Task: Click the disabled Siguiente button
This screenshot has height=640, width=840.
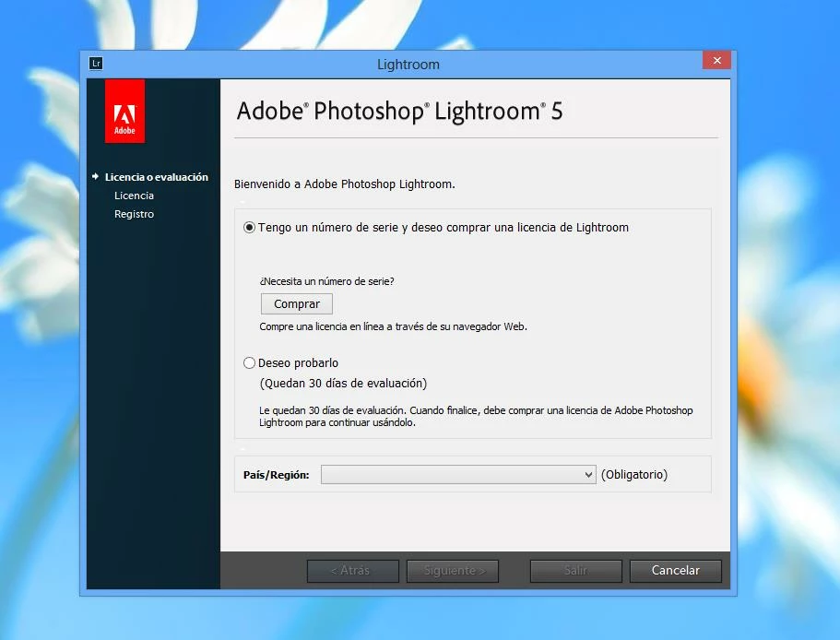Action: click(453, 571)
